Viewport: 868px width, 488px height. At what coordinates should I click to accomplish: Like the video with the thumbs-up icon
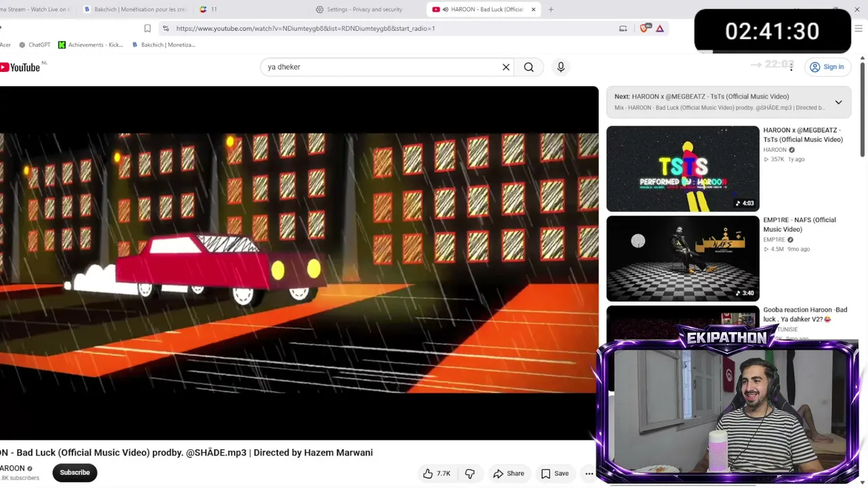(x=437, y=474)
